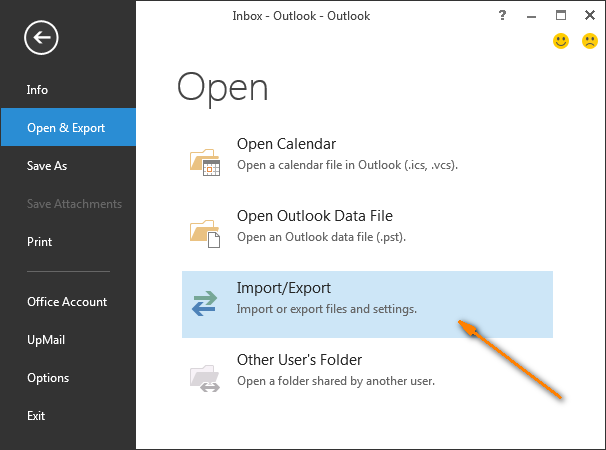Send a frown with the sad face
Image resolution: width=606 pixels, height=450 pixels.
590,41
